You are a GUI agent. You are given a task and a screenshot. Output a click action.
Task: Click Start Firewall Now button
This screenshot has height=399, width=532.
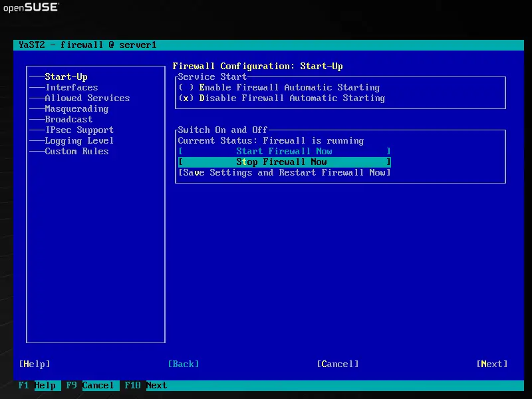pyautogui.click(x=285, y=152)
